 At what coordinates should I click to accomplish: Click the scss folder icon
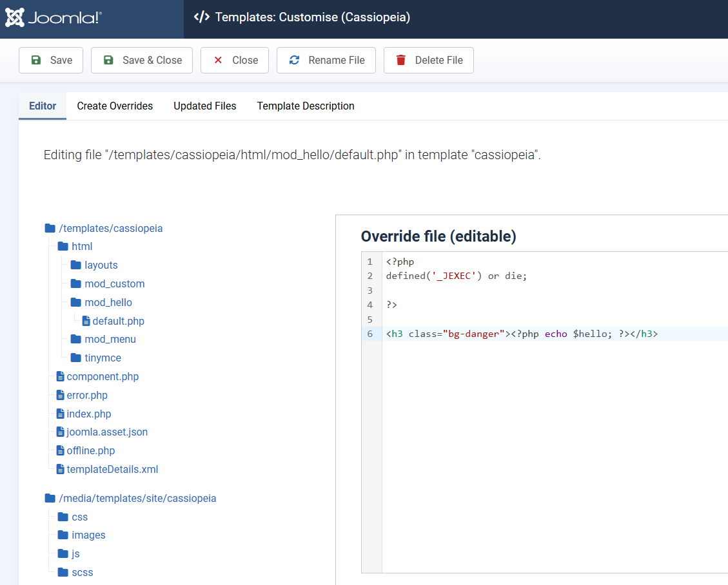tap(63, 572)
